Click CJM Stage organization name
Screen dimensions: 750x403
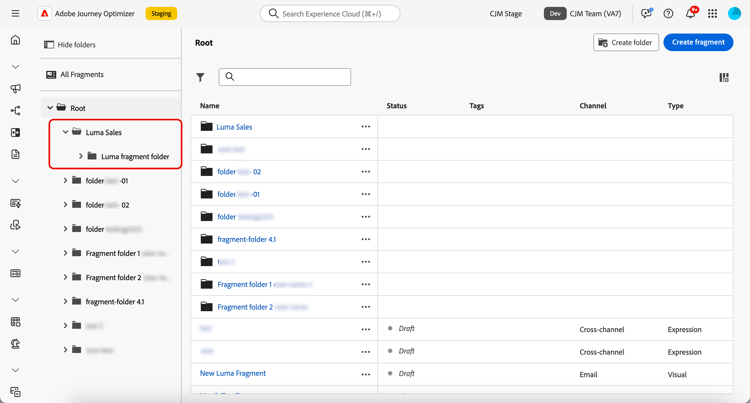pos(506,13)
